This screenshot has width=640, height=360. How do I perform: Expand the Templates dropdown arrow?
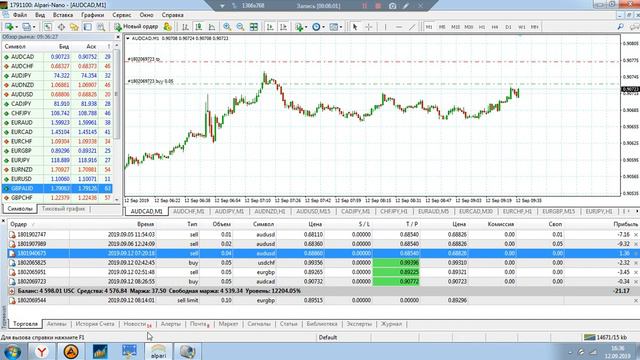341,27
